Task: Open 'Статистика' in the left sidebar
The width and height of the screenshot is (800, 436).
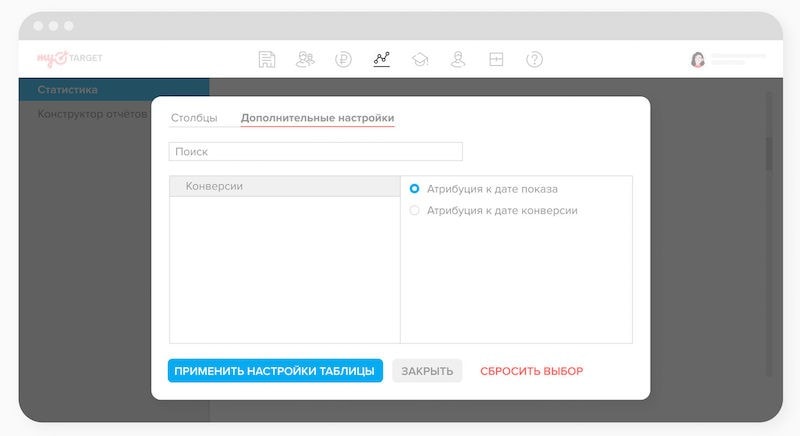Action: [x=114, y=90]
